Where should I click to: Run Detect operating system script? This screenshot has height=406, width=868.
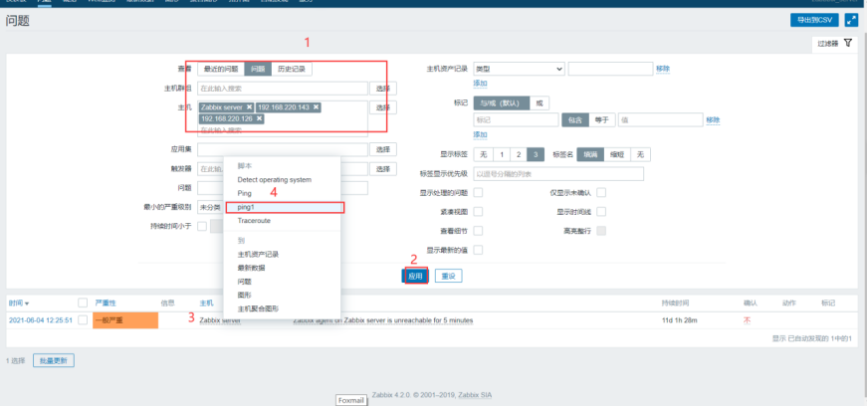click(275, 180)
